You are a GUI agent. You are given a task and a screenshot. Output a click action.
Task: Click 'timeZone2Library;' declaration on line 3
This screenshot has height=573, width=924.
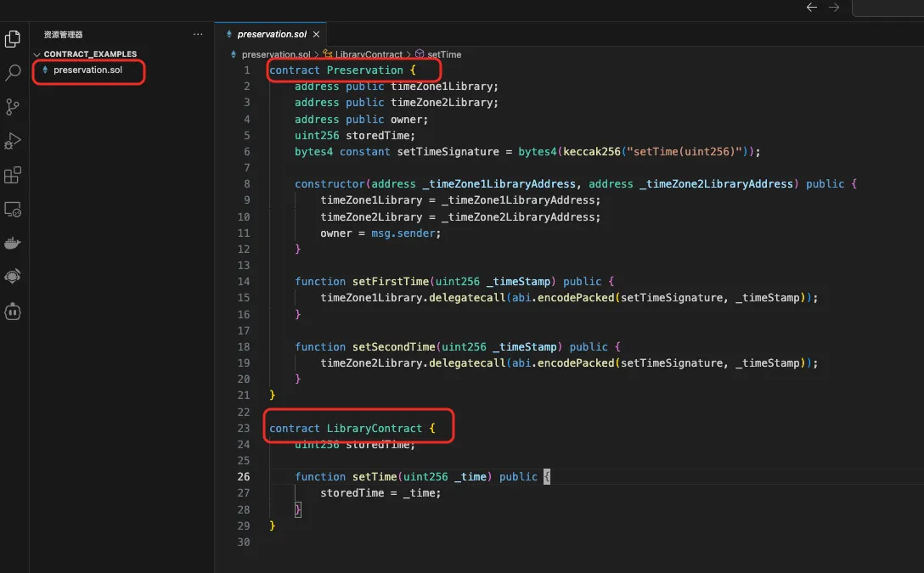click(x=444, y=103)
